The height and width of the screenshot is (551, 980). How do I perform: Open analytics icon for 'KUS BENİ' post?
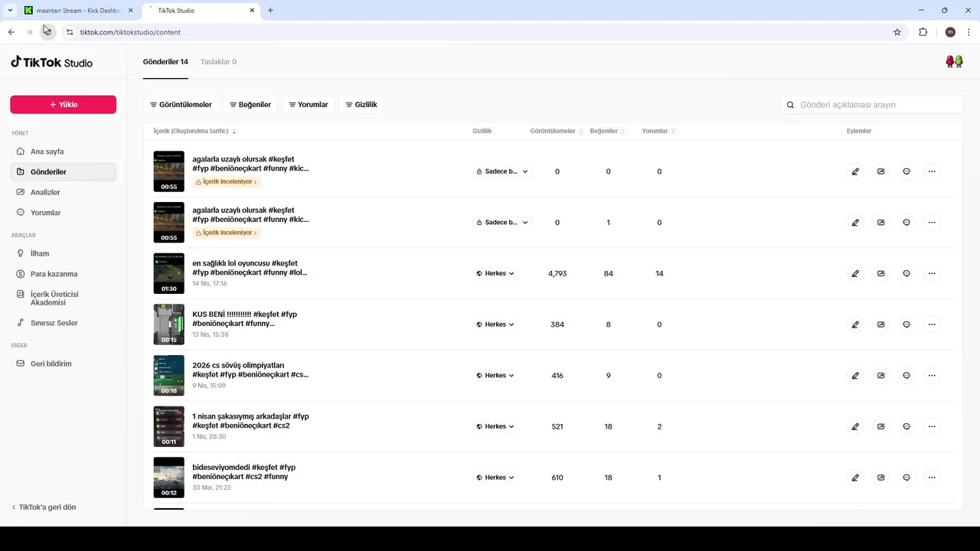click(x=880, y=324)
